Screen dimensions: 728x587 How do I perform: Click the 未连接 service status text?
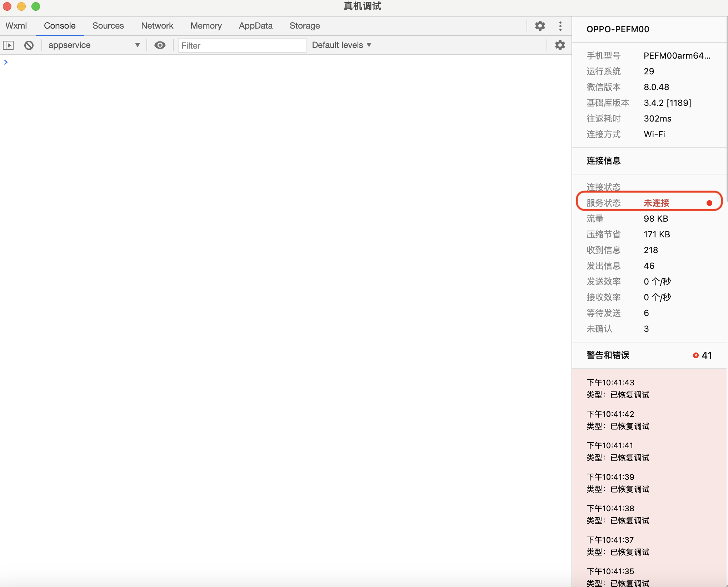(x=656, y=203)
